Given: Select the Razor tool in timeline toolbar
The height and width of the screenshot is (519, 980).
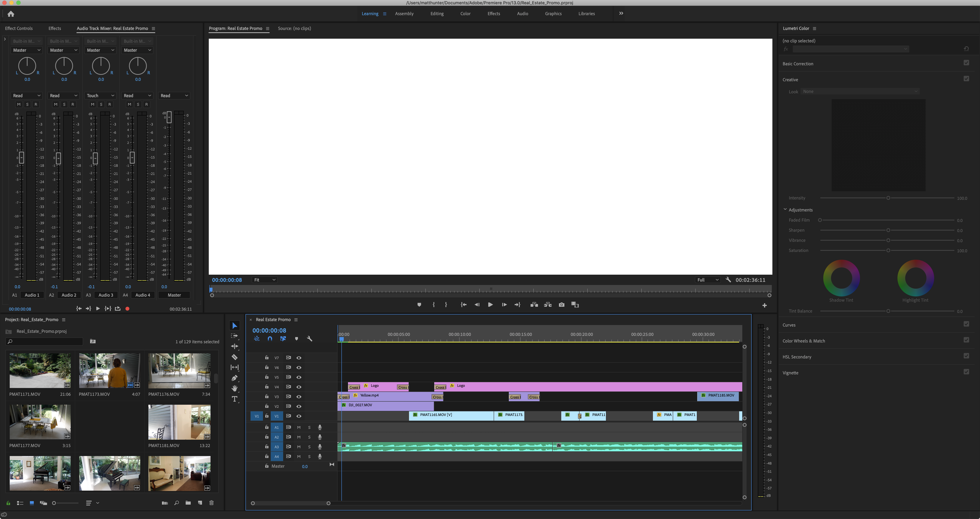Looking at the screenshot, I should coord(234,357).
